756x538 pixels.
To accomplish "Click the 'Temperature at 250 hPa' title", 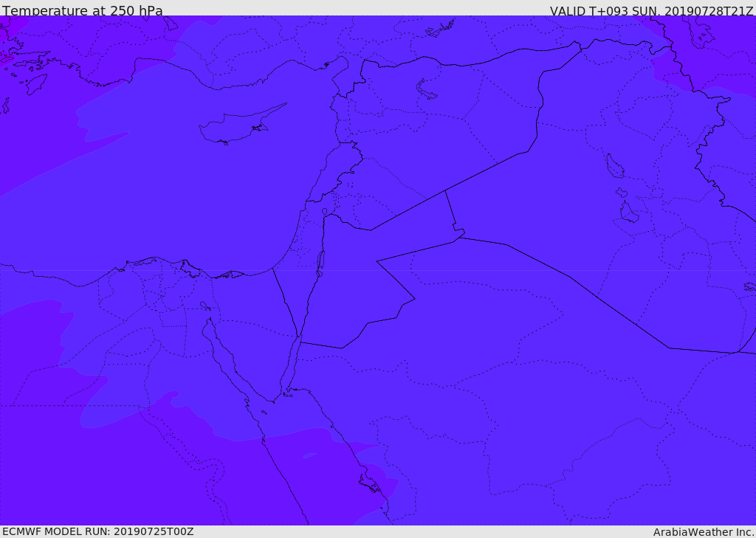I will [83, 10].
